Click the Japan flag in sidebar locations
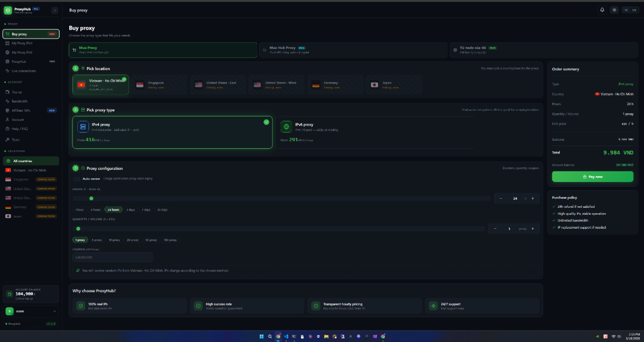Viewport: 644px width, 342px height. 8,216
